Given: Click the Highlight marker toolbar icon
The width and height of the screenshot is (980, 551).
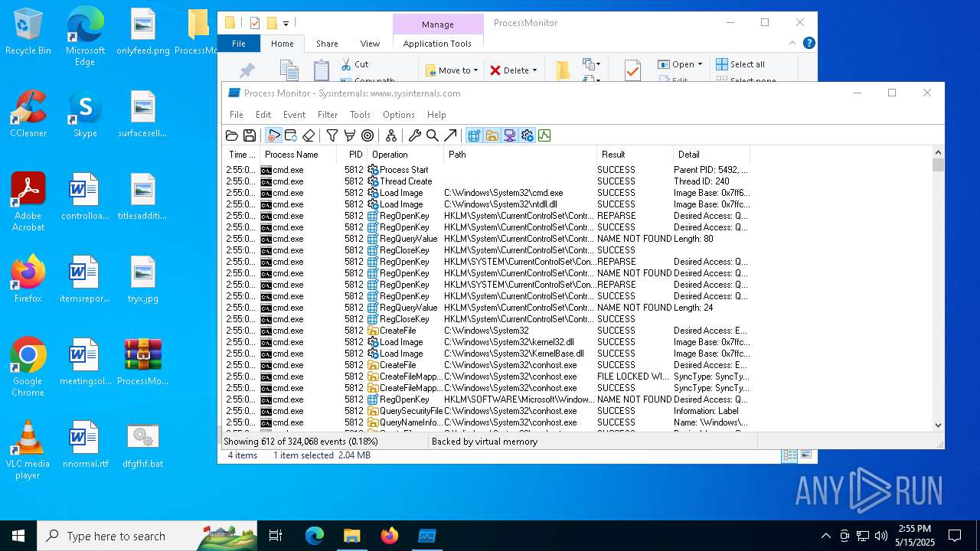Looking at the screenshot, I should [x=350, y=135].
